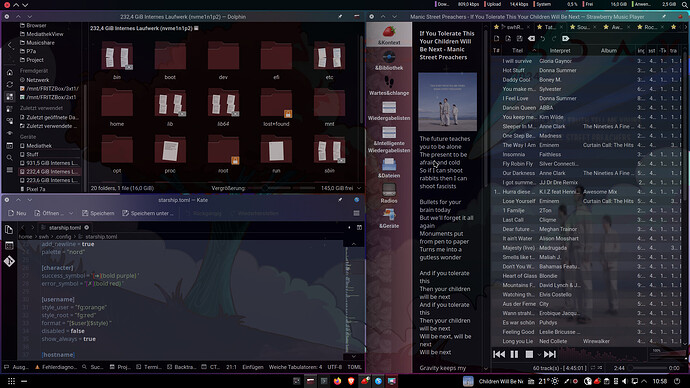Open Wiedergabelisten in Strawberry sidebar
This screenshot has height=388, width=690.
389,111
